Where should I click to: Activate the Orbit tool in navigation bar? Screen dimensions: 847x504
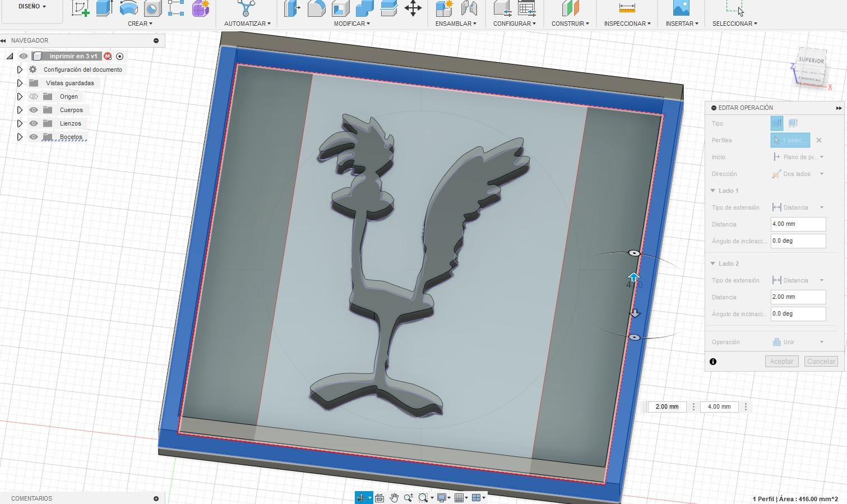click(x=361, y=498)
